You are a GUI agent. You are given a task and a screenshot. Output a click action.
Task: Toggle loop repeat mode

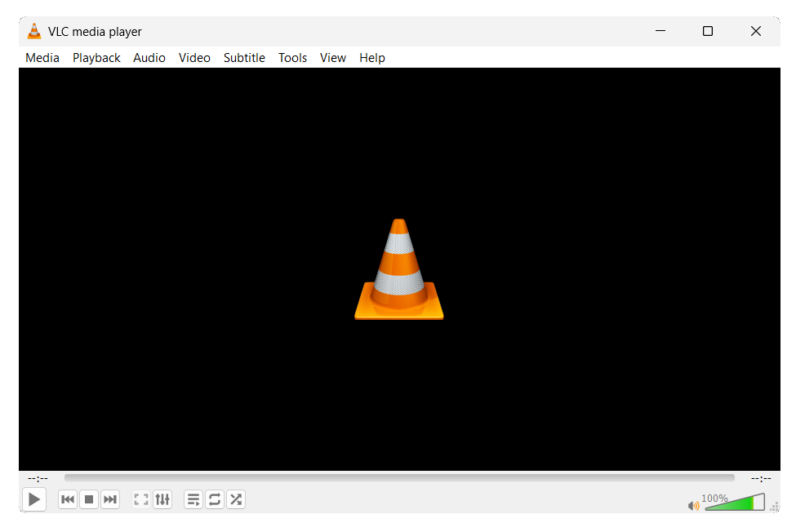pos(215,499)
